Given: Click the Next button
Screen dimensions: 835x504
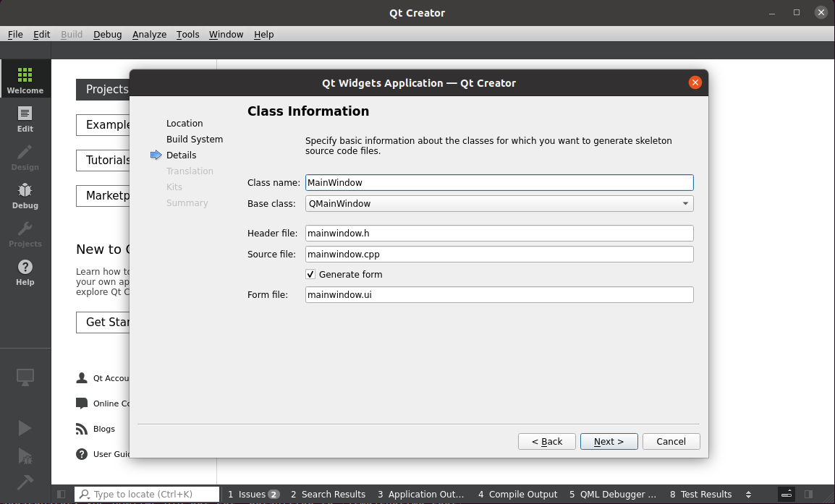Looking at the screenshot, I should coord(609,441).
